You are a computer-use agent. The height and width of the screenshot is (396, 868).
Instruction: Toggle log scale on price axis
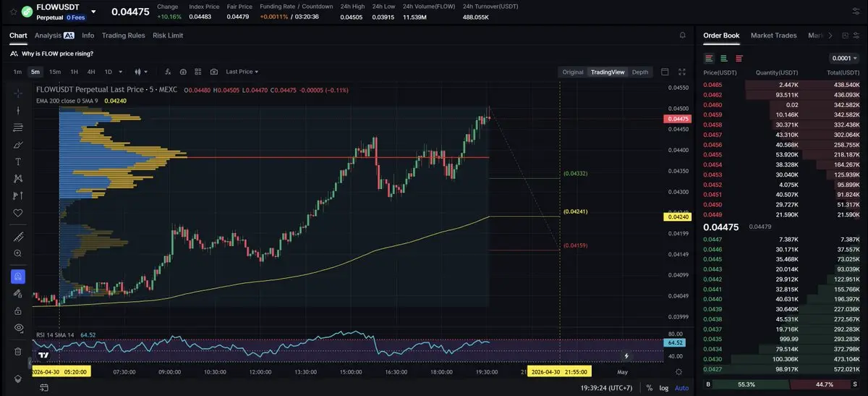click(x=664, y=388)
